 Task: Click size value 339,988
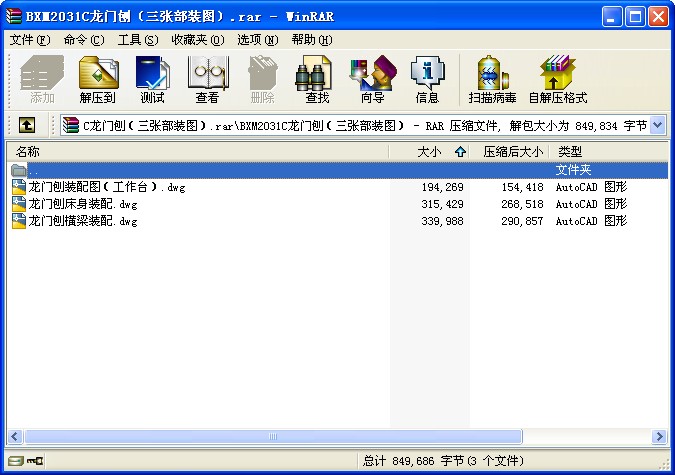pyautogui.click(x=442, y=221)
